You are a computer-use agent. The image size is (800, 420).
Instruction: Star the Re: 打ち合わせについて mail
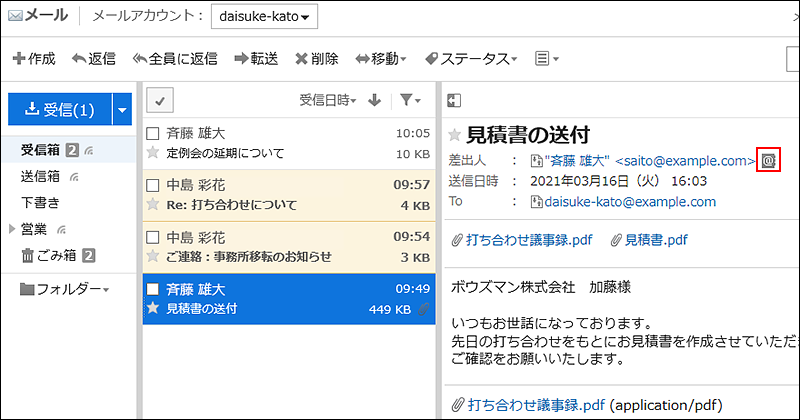click(153, 204)
